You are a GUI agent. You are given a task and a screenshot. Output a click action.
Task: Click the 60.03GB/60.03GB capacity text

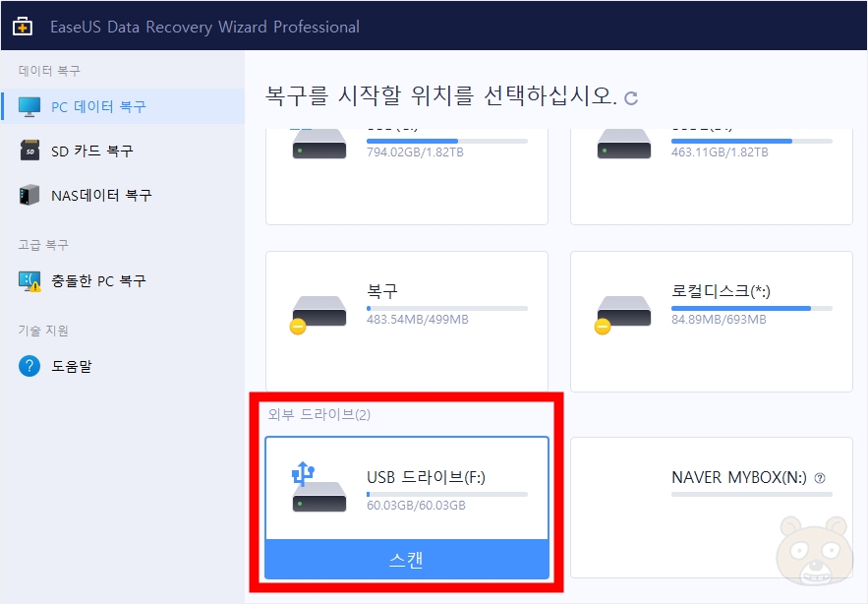pyautogui.click(x=416, y=506)
